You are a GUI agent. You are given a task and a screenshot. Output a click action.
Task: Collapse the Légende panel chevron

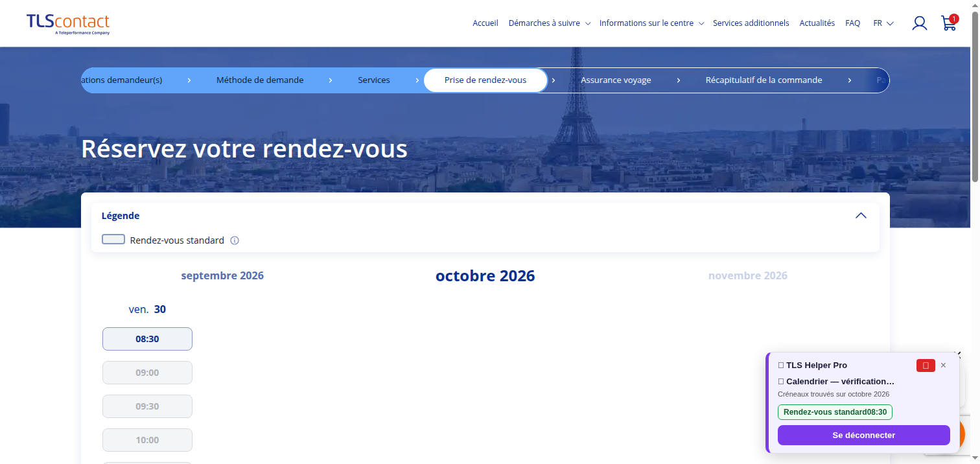(x=861, y=216)
